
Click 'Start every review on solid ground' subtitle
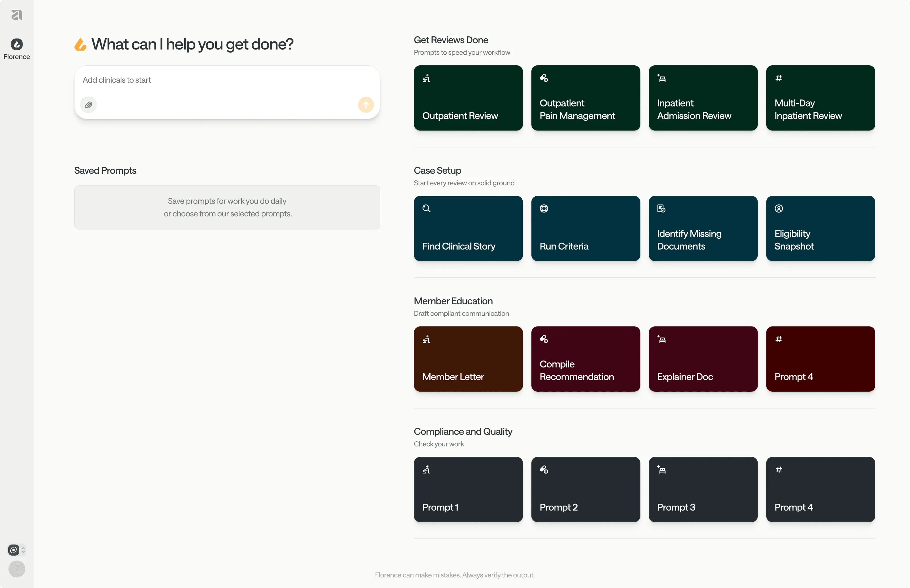[464, 183]
